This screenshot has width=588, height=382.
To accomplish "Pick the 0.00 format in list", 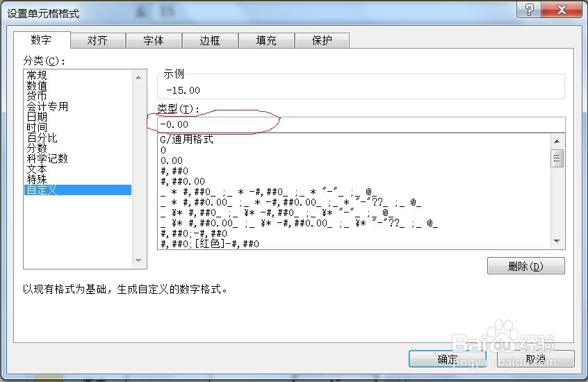I will coord(354,160).
